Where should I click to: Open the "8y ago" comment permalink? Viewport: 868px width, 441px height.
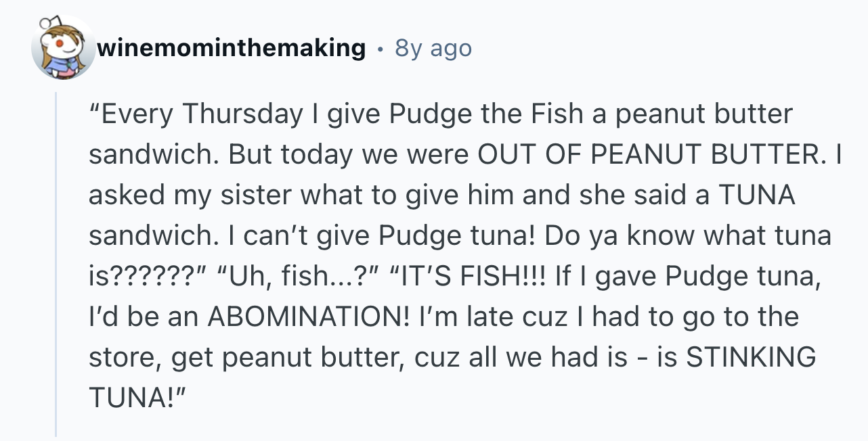(x=433, y=48)
